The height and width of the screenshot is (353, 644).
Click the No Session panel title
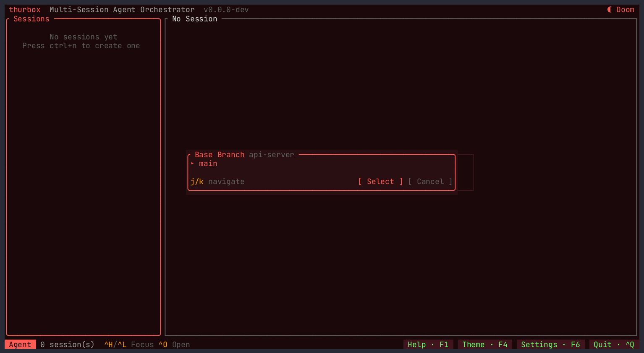click(195, 19)
